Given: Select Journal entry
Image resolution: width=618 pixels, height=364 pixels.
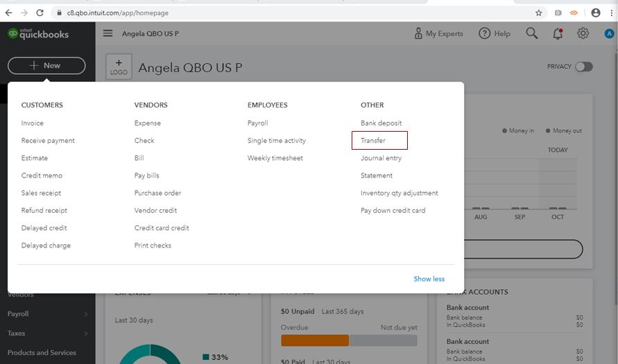Looking at the screenshot, I should pyautogui.click(x=381, y=158).
